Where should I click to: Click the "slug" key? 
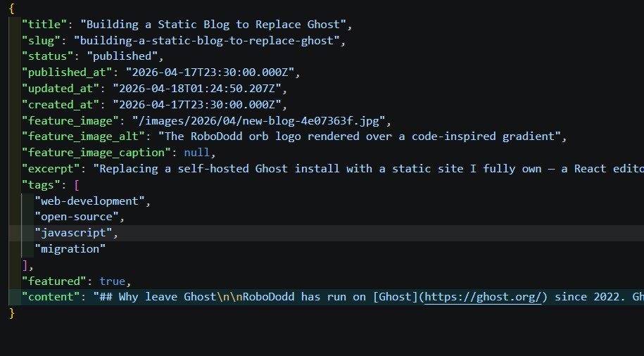(x=41, y=40)
